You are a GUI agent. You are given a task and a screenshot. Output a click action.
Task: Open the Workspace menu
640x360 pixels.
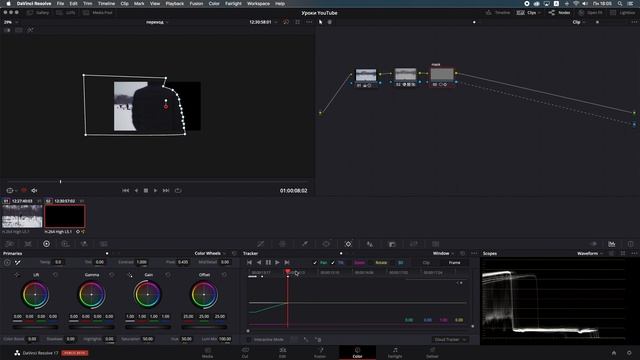click(x=258, y=4)
